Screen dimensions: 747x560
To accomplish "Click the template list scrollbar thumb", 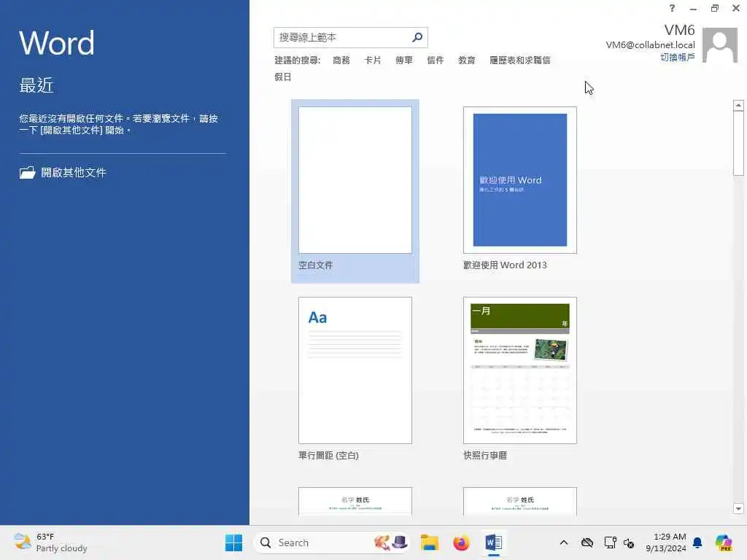I will pyautogui.click(x=738, y=144).
